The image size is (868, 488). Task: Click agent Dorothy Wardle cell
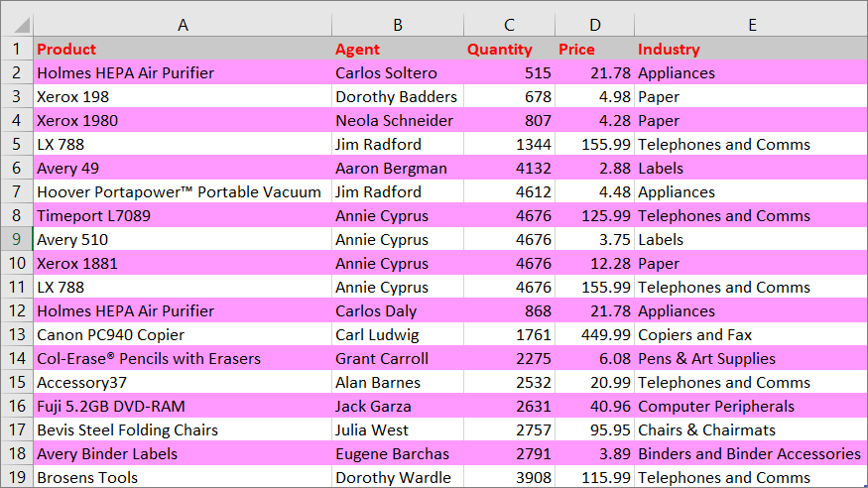click(x=398, y=477)
